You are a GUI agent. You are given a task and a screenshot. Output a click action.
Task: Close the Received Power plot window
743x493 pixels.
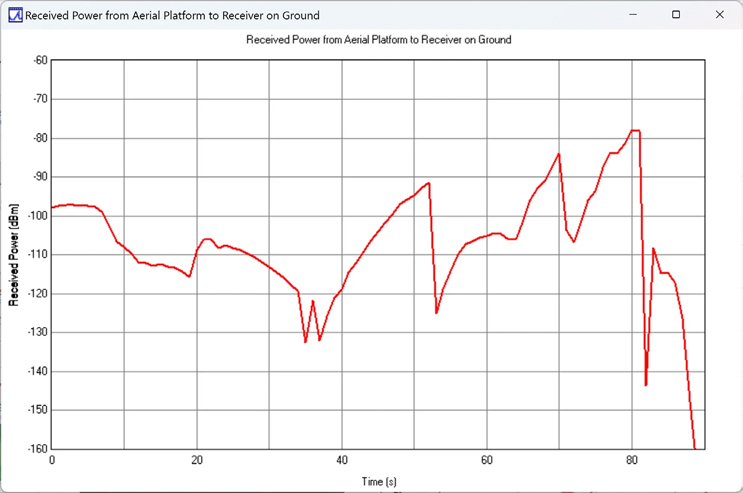[720, 15]
